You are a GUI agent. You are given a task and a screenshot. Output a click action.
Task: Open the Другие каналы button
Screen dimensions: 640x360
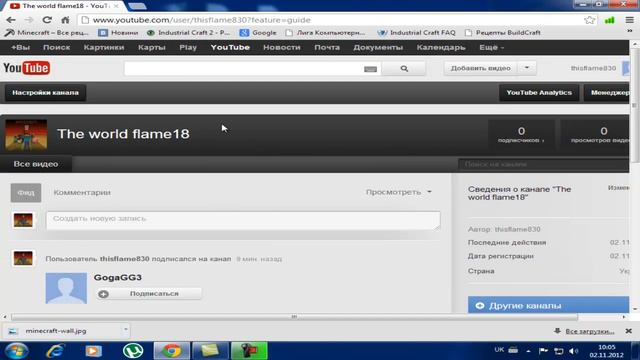pos(548,305)
